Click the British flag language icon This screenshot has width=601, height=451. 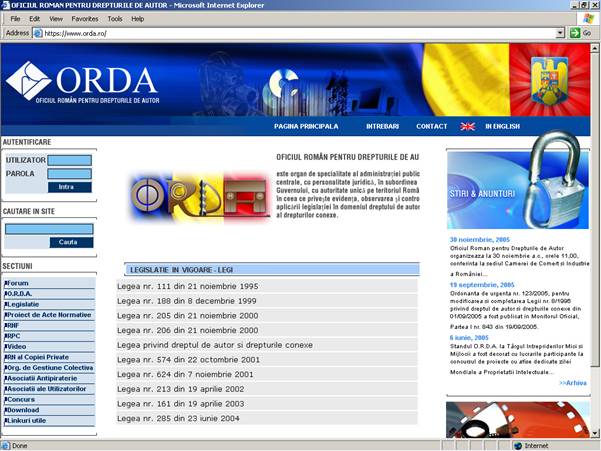click(x=467, y=127)
